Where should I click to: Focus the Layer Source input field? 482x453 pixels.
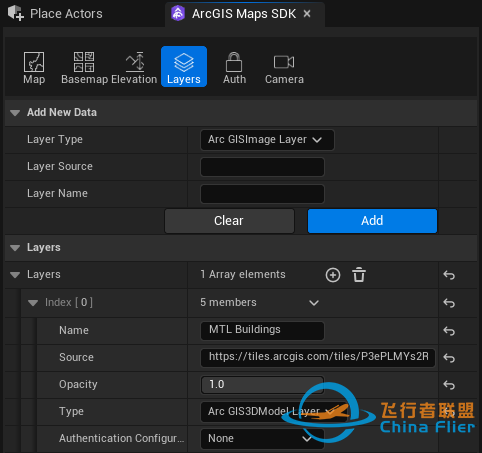click(x=262, y=167)
